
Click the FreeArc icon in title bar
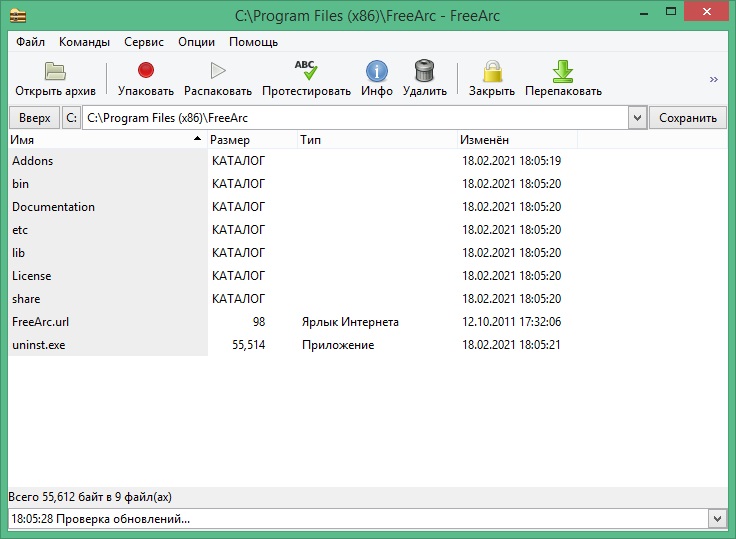[18, 16]
